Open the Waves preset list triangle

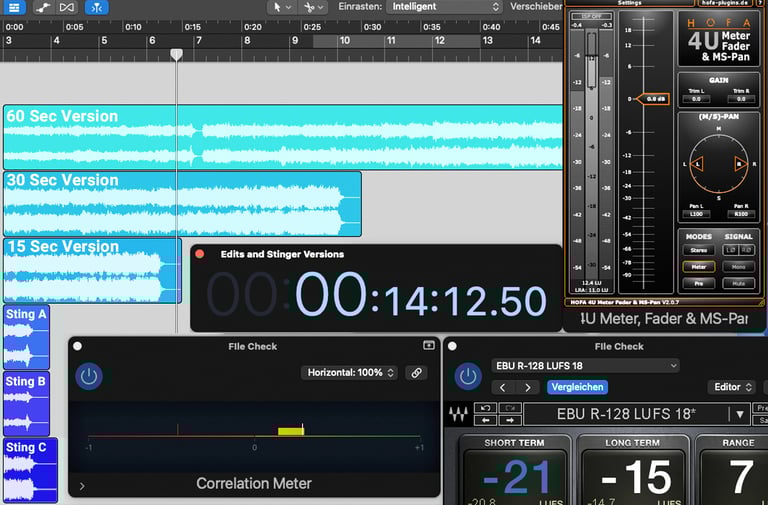tap(740, 414)
